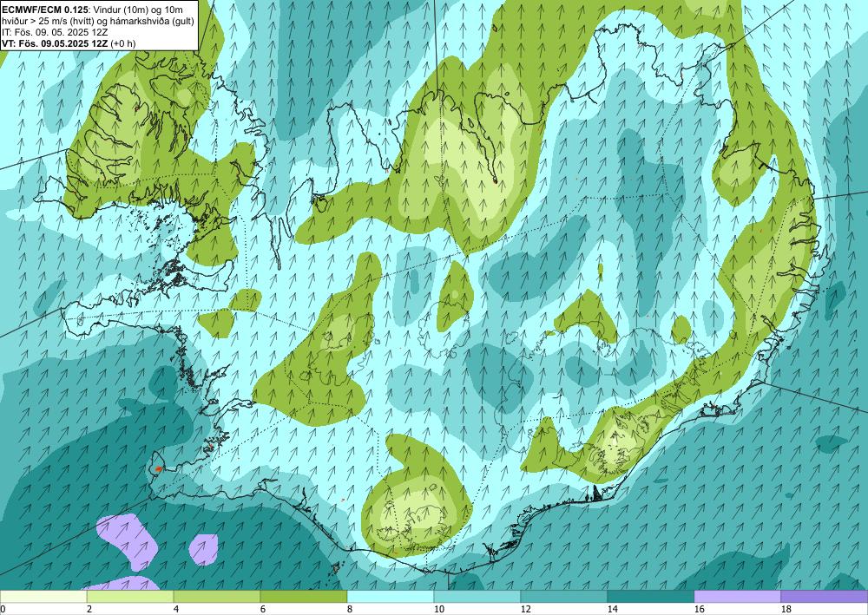Image resolution: width=868 pixels, height=615 pixels.
Task: Click the '16' label on the wind scale
Action: point(699,609)
